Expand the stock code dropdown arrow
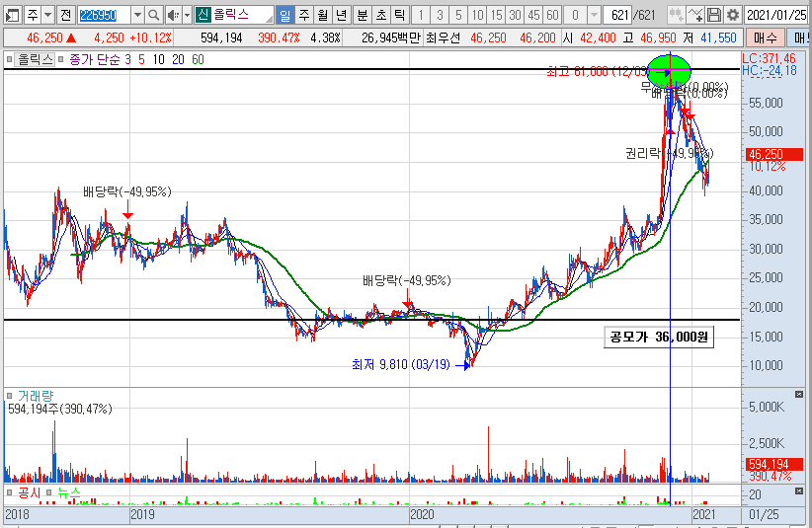The width and height of the screenshot is (812, 528). [136, 15]
